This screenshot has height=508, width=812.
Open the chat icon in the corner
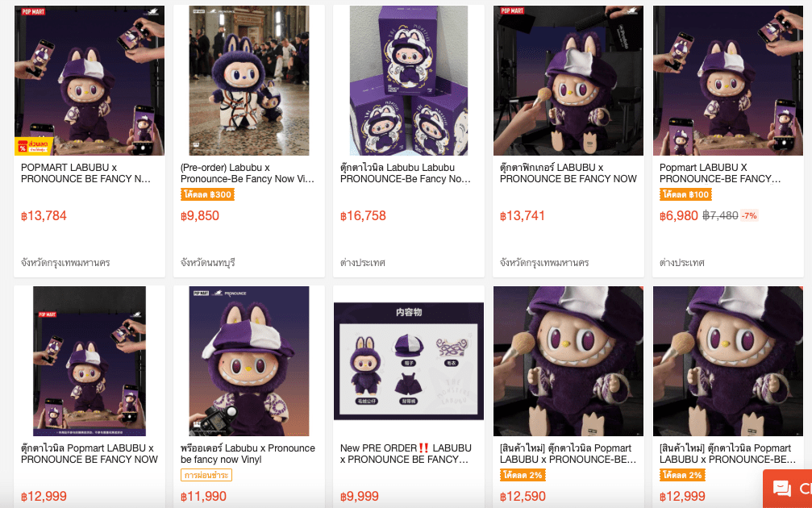coord(782,489)
